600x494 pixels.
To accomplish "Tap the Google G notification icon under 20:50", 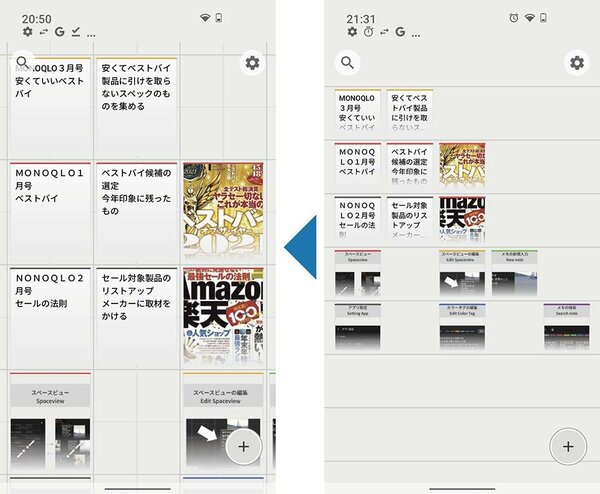I will pyautogui.click(x=59, y=32).
